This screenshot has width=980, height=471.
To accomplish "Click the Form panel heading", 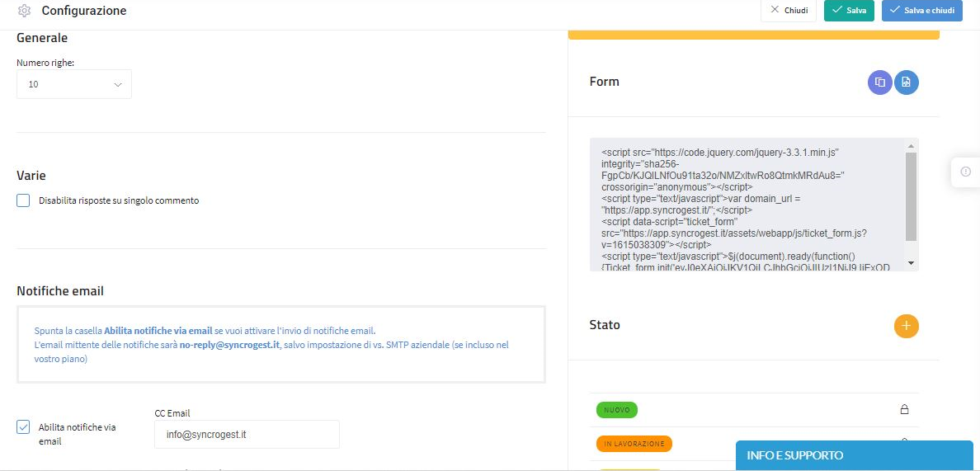I will tap(605, 82).
